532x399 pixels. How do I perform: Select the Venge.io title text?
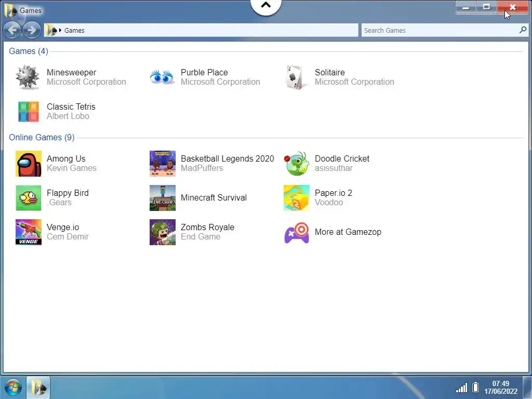pyautogui.click(x=63, y=227)
